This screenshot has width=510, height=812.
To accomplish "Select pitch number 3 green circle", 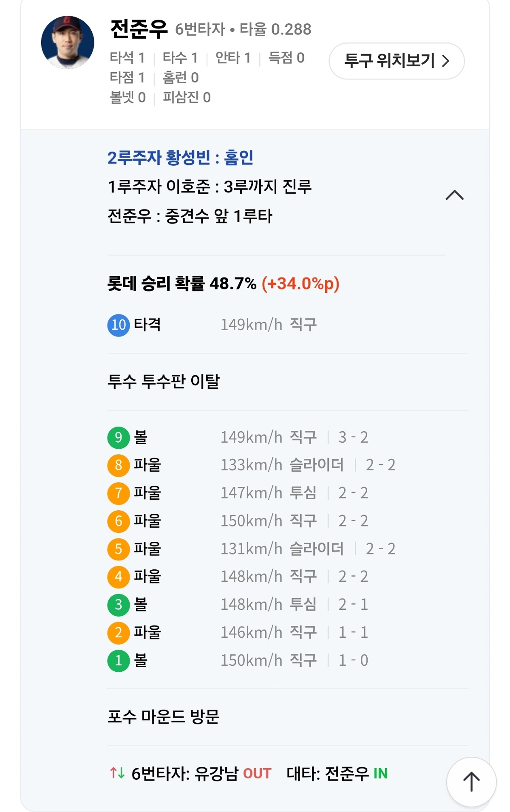I will pyautogui.click(x=118, y=605).
